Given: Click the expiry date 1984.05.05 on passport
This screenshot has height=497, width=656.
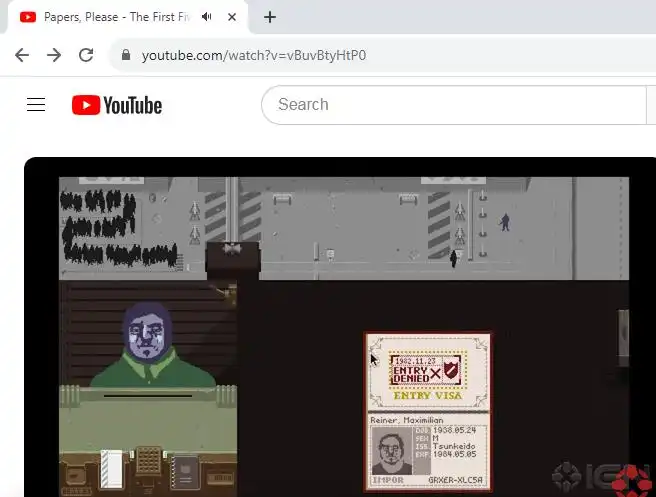Looking at the screenshot, I should click(455, 454).
